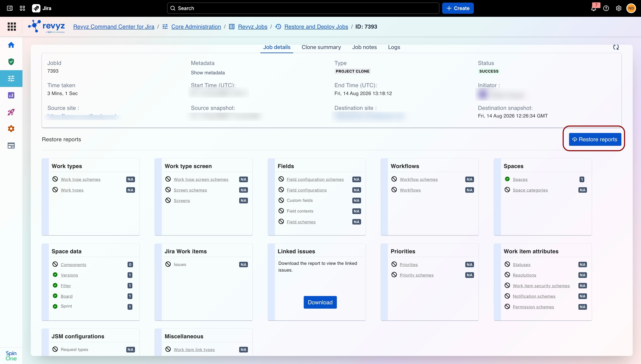Screen dimensions: 641x364
Task: Toggle the Jira sidebar panel icon
Action: point(10,8)
